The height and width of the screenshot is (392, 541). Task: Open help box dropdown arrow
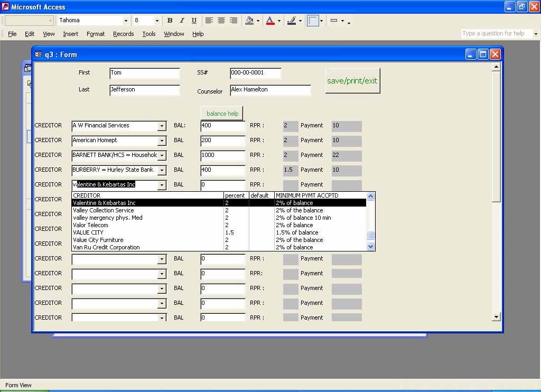(x=536, y=34)
